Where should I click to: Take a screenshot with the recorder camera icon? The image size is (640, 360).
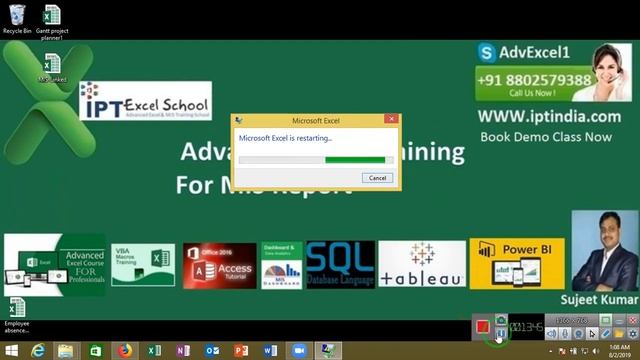[x=501, y=320]
